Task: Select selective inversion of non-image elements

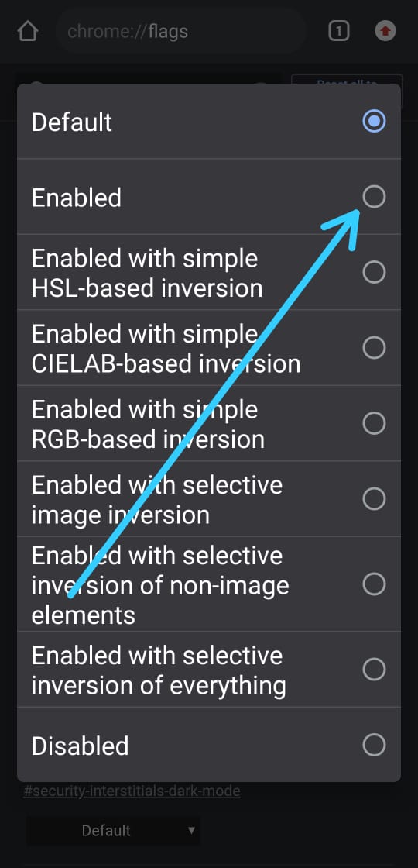Action: pyautogui.click(x=208, y=584)
